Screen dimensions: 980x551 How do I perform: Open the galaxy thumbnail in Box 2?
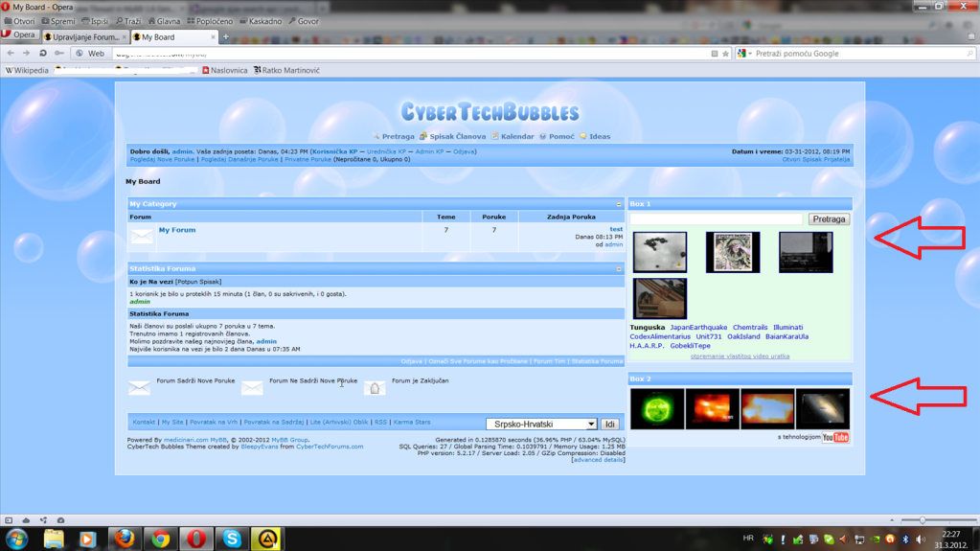coord(823,409)
